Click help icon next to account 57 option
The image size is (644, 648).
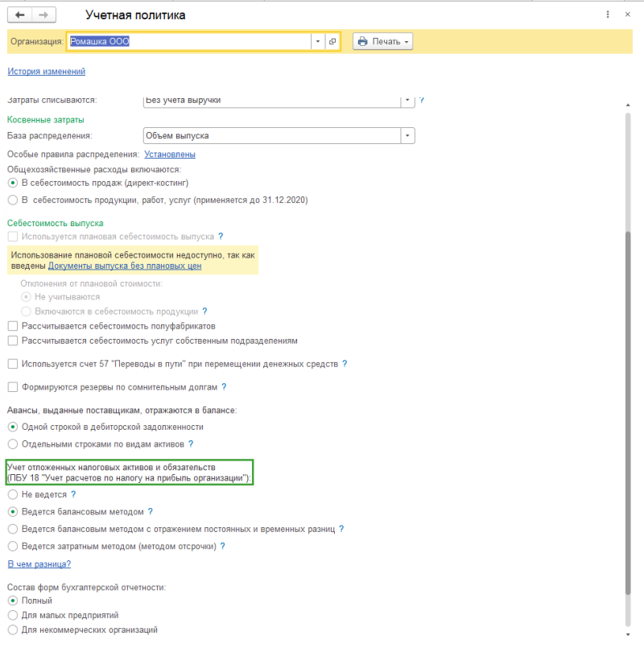[x=345, y=364]
